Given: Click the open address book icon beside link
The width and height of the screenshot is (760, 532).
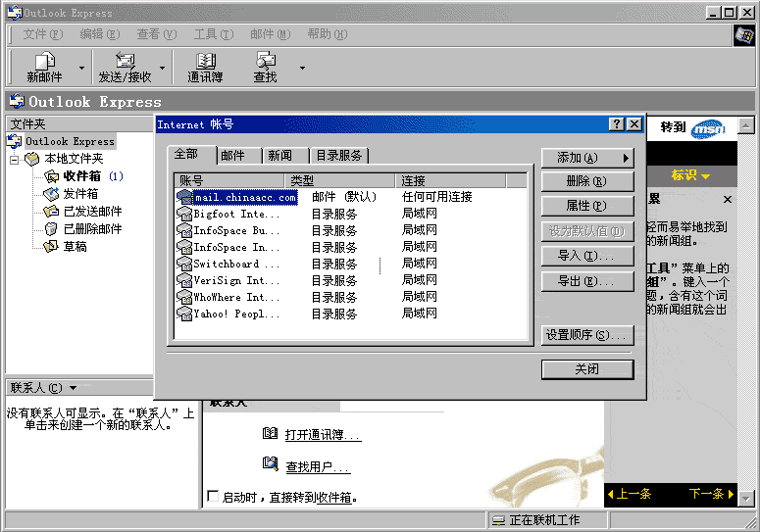Looking at the screenshot, I should [270, 433].
